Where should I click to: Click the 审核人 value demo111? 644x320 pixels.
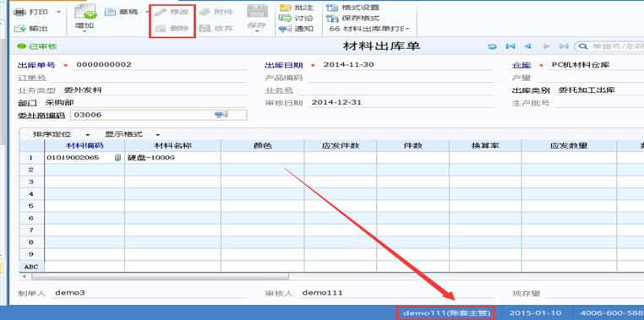[322, 292]
